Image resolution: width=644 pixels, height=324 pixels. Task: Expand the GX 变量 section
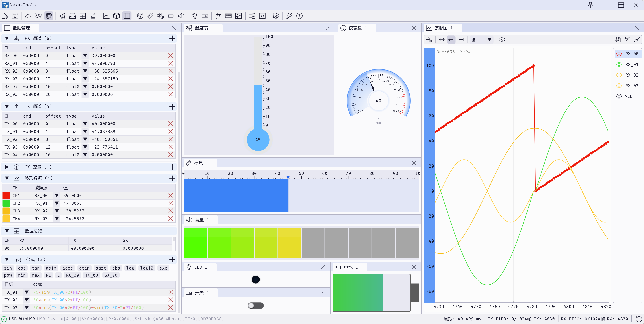[x=7, y=167]
